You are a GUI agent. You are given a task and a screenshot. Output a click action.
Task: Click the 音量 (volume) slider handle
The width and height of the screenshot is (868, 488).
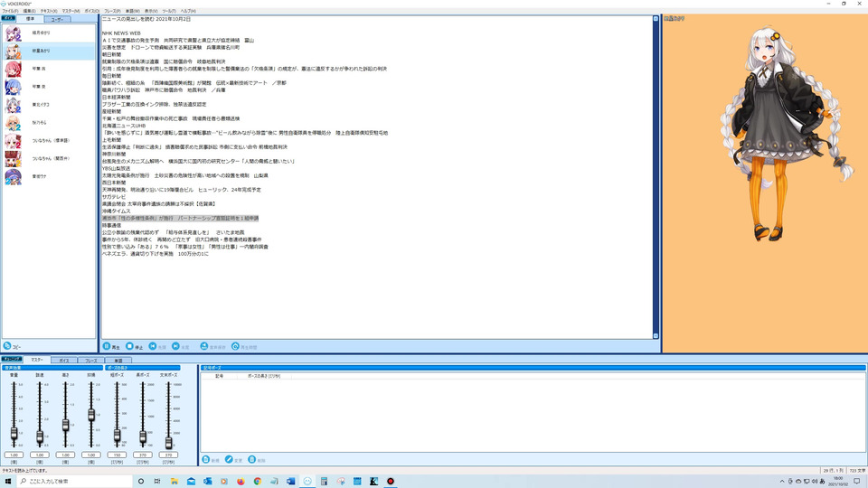[14, 433]
